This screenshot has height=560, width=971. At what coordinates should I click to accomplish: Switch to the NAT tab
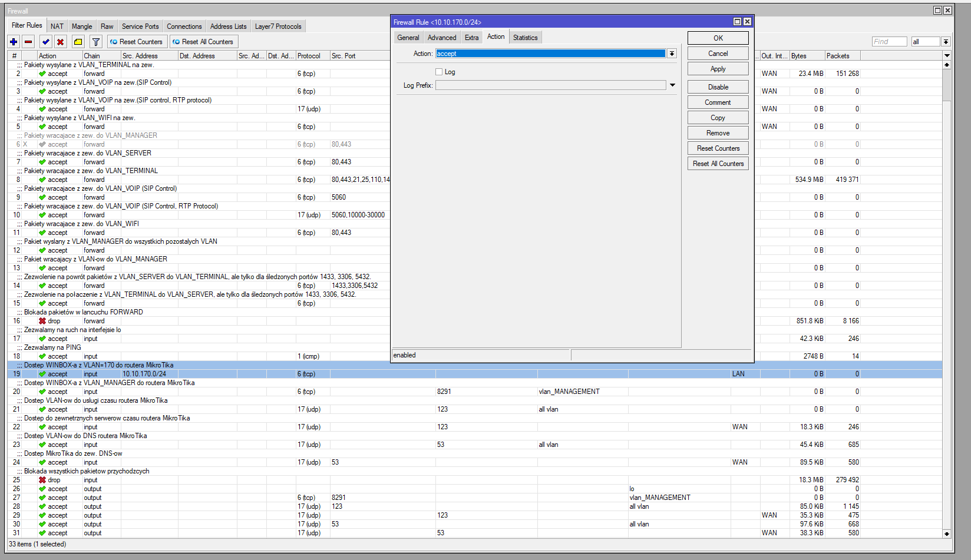point(57,26)
